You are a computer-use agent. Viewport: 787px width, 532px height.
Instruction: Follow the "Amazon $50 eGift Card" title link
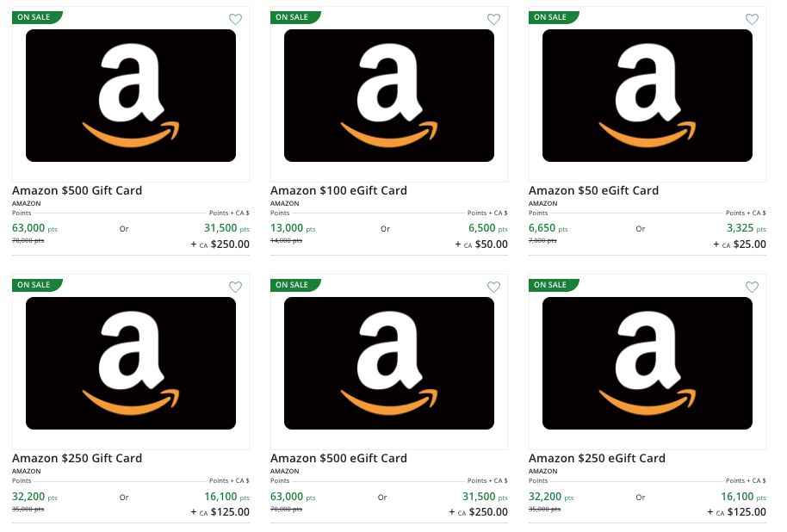coord(593,190)
